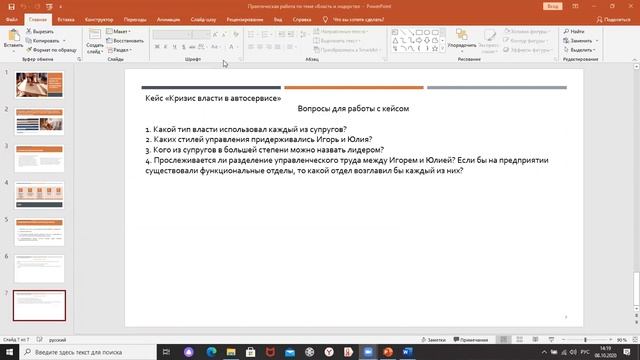Image resolution: width=640 pixels, height=360 pixels.
Task: Click the ribbon display options icon
Action: (x=575, y=7)
